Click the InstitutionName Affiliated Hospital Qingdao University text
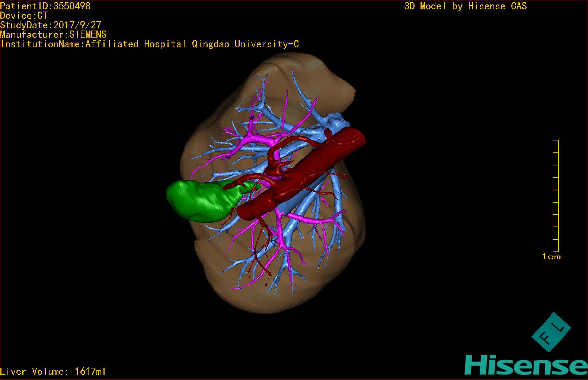The image size is (588, 380). coord(150,44)
